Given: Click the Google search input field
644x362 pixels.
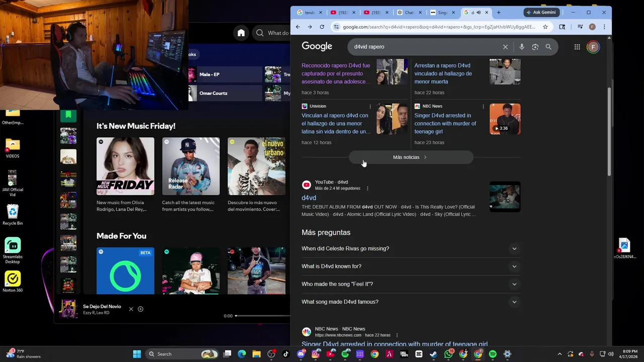Looking at the screenshot, I should pos(425,47).
